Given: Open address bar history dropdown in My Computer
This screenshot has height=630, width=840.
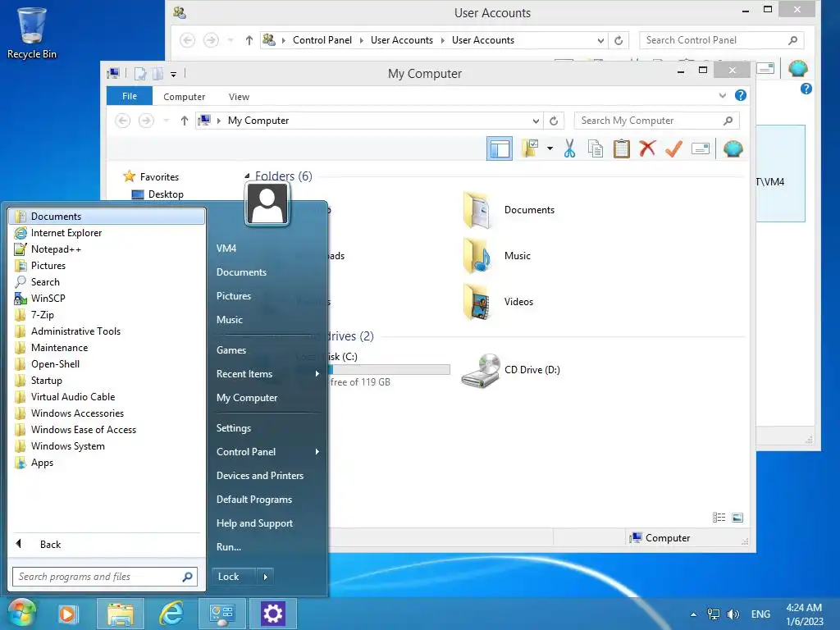Looking at the screenshot, I should pyautogui.click(x=536, y=121).
